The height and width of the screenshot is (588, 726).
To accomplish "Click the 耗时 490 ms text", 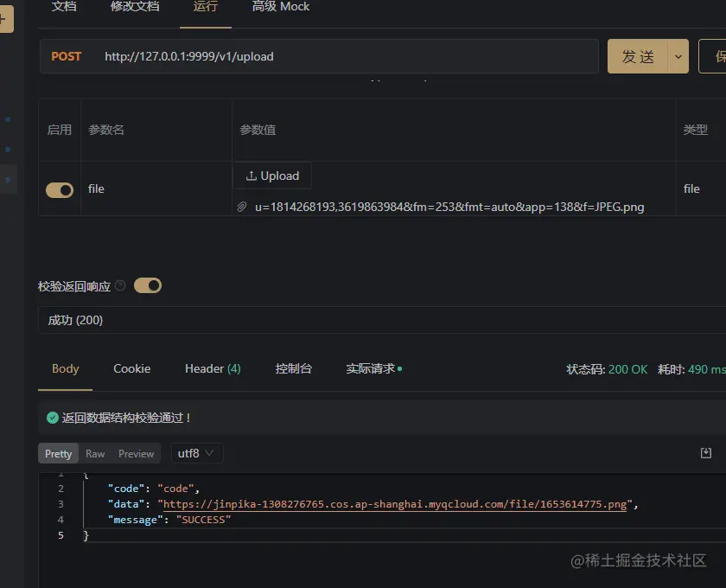I will (x=691, y=369).
